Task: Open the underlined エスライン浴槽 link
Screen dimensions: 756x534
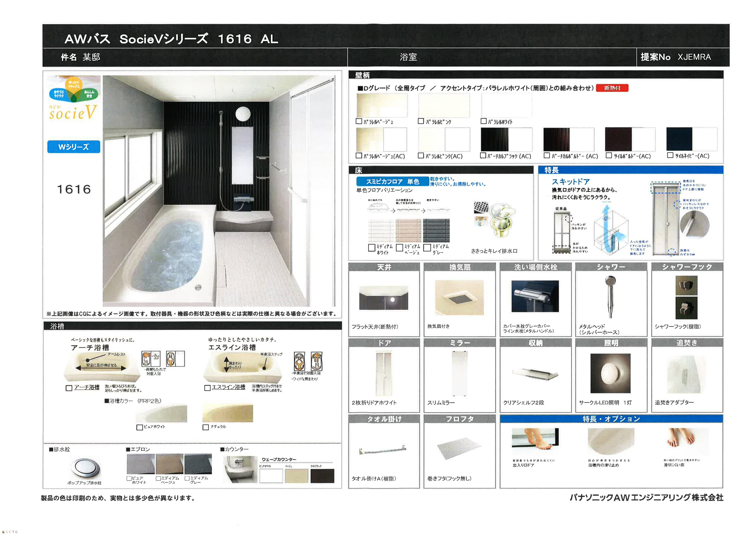Action: [228, 387]
